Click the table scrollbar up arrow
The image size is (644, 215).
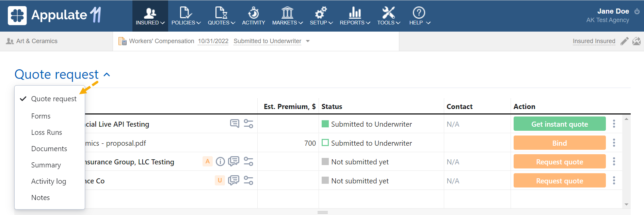(626, 119)
